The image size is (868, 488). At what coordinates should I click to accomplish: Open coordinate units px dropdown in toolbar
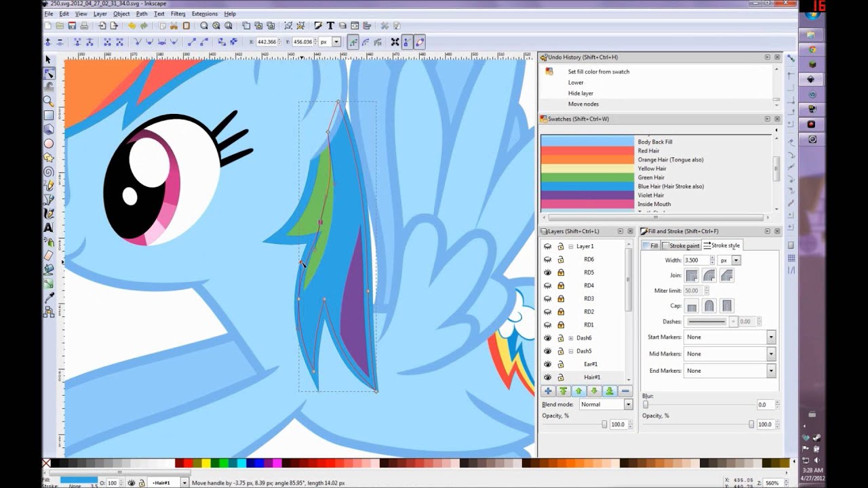point(330,42)
